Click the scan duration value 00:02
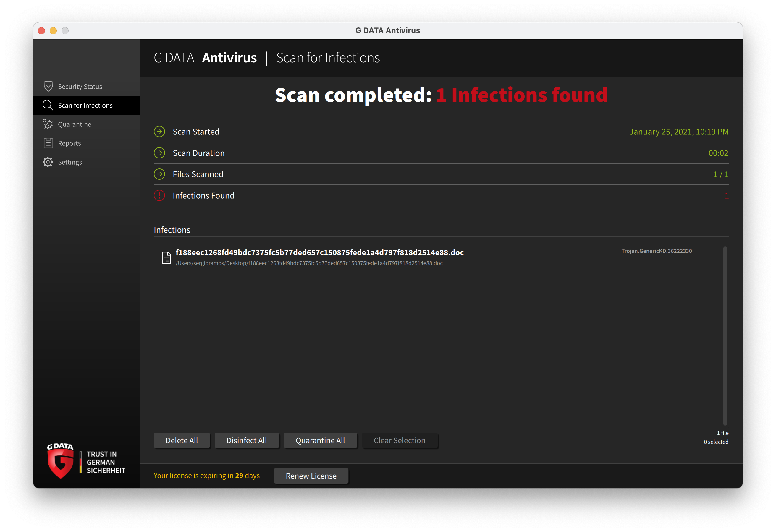The height and width of the screenshot is (532, 776). pos(718,153)
